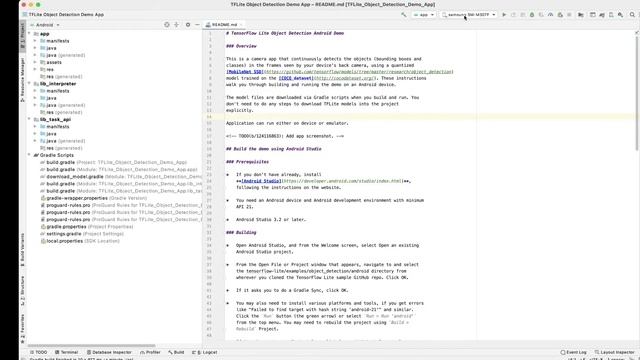Screen dimensions: 640x360
Task: Collapse the Gradle Scripts node
Action: 29,155
